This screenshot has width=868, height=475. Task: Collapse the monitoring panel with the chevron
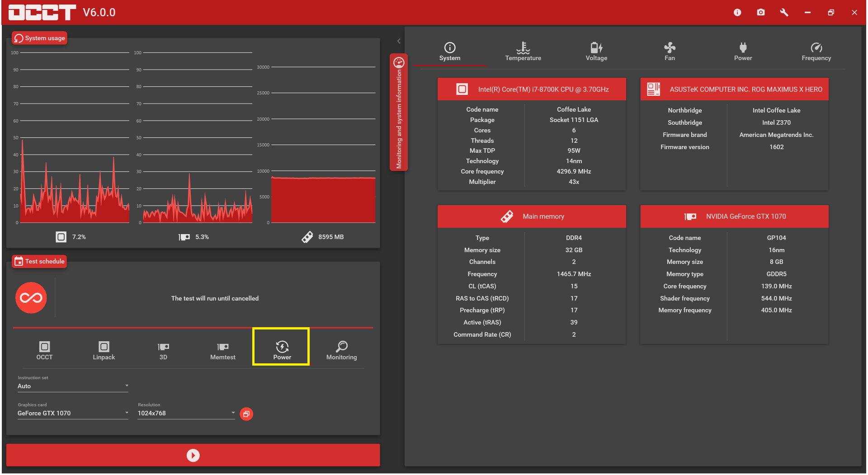pos(399,41)
